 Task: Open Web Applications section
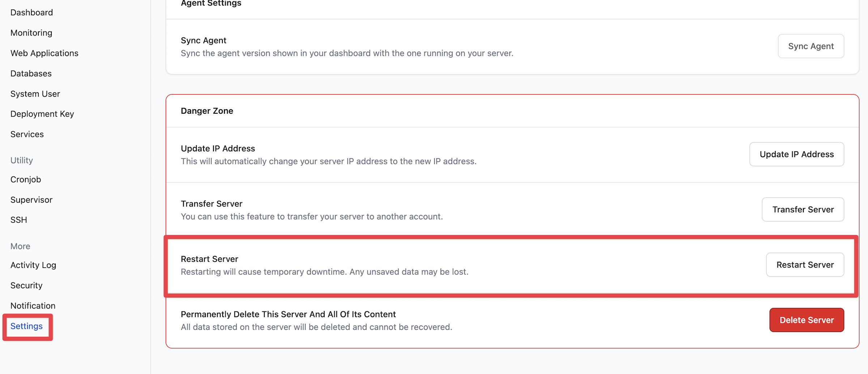[44, 53]
